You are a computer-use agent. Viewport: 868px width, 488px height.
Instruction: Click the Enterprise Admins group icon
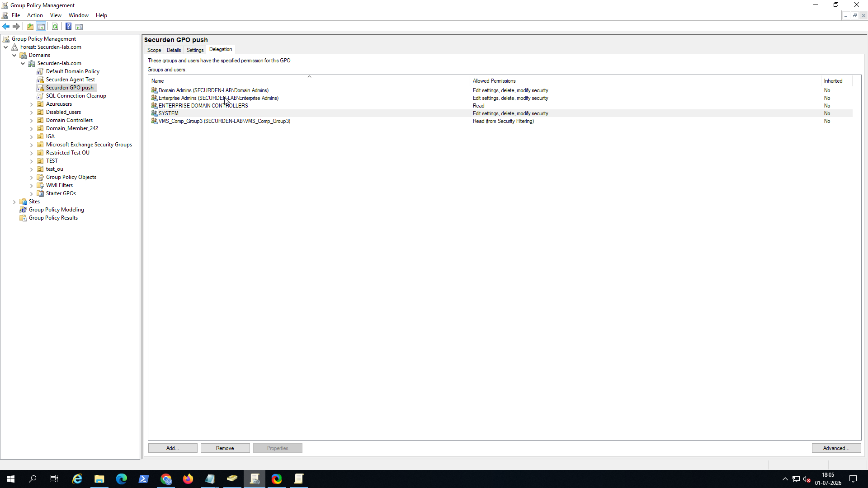[154, 98]
